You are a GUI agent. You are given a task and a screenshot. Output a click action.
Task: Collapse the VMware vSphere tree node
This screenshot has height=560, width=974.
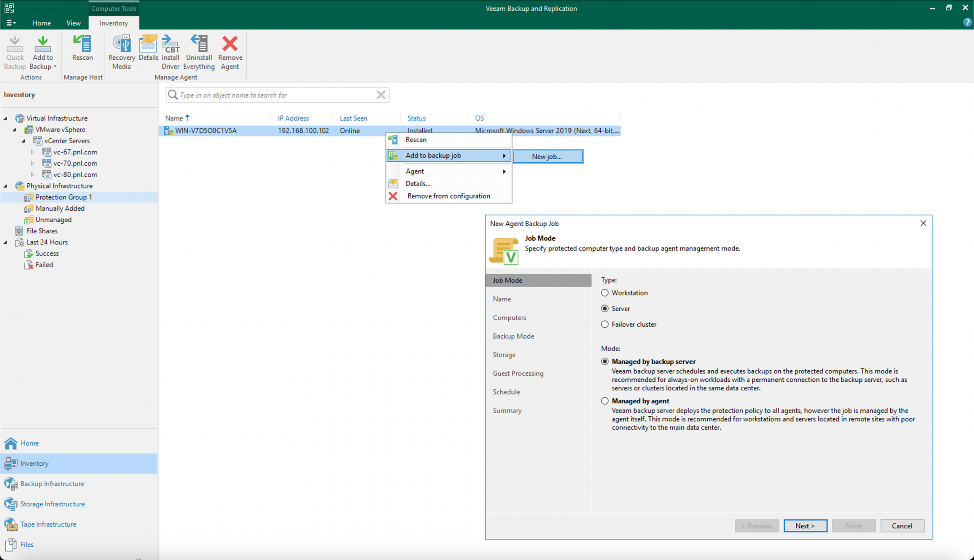[14, 130]
